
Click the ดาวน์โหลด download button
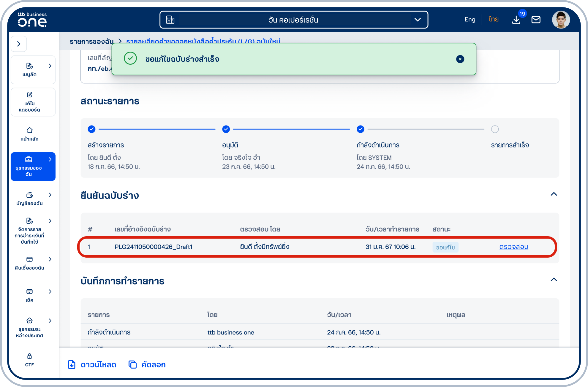tap(92, 364)
